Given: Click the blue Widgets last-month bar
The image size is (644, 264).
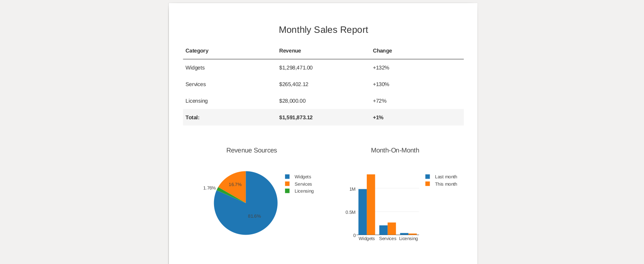Looking at the screenshot, I should pos(362,212).
